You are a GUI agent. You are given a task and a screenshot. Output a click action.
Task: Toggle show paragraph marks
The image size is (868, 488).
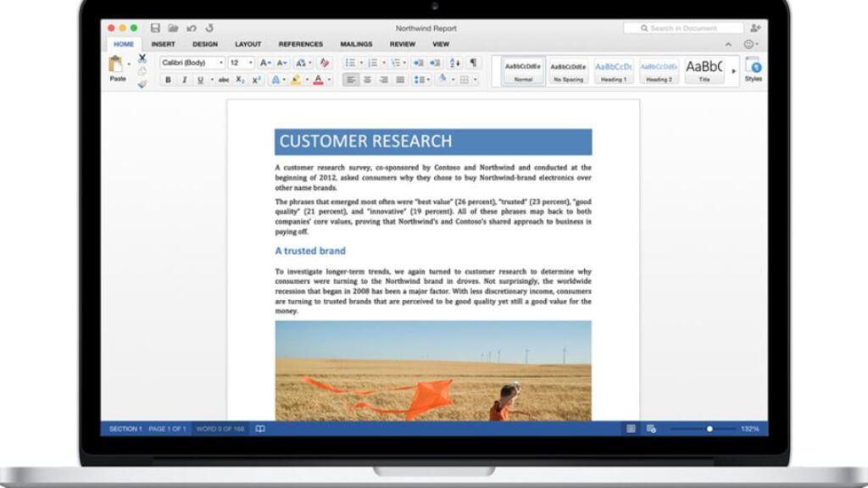[473, 63]
